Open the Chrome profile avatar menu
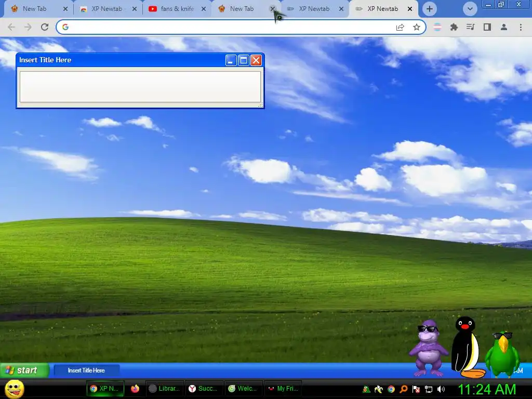The width and height of the screenshot is (532, 399). 504,27
